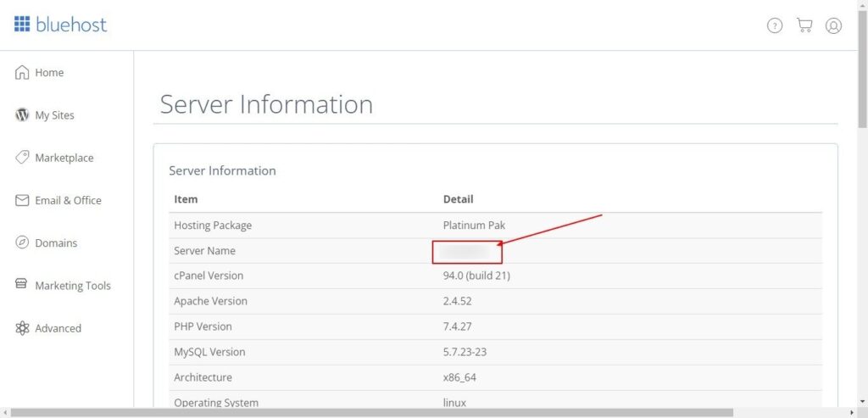Click the Bluehost grid logo icon
Screen dimensions: 868x418
(22, 24)
